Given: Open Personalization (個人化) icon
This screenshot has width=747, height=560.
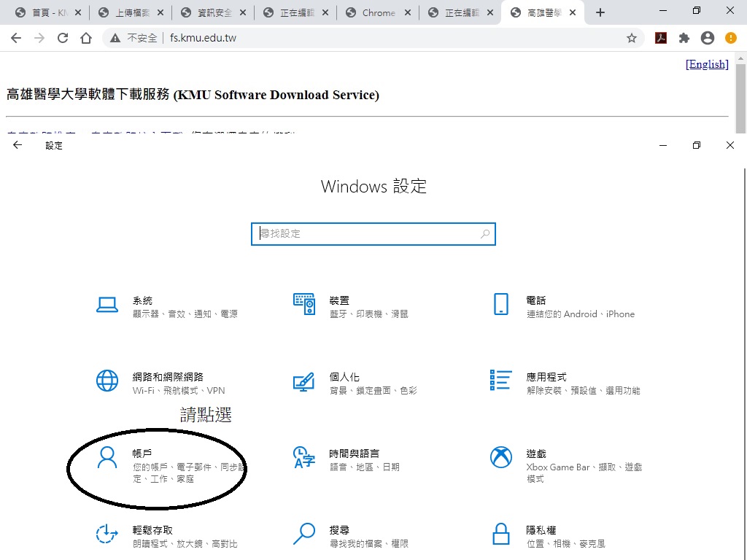Looking at the screenshot, I should 304,381.
